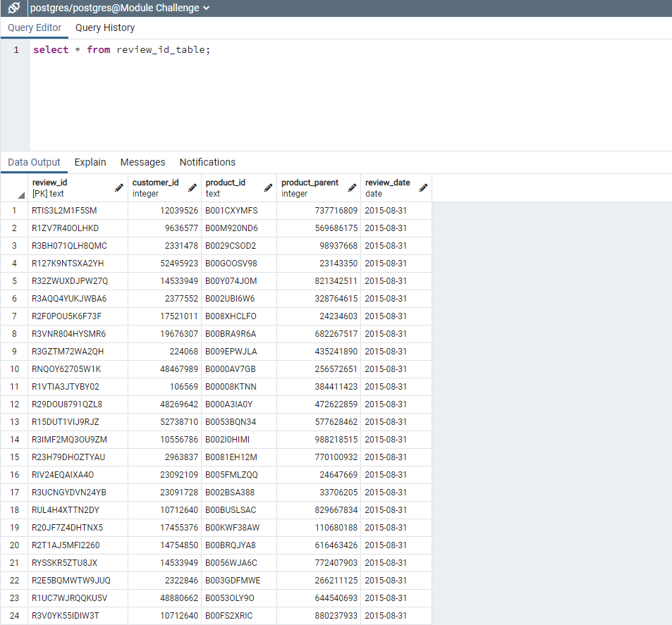Click the pencil edit icon on product_id column
Image resolution: width=672 pixels, height=625 pixels.
(x=268, y=187)
